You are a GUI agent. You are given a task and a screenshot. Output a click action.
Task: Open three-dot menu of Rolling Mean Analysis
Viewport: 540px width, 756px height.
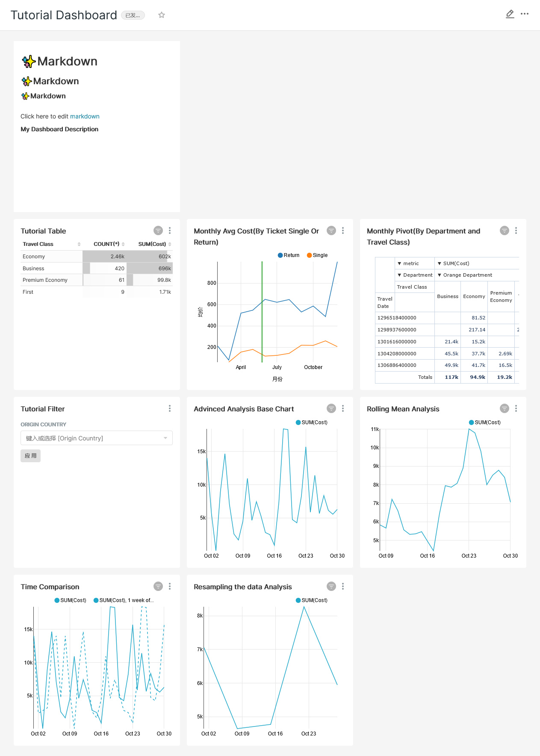pyautogui.click(x=516, y=408)
